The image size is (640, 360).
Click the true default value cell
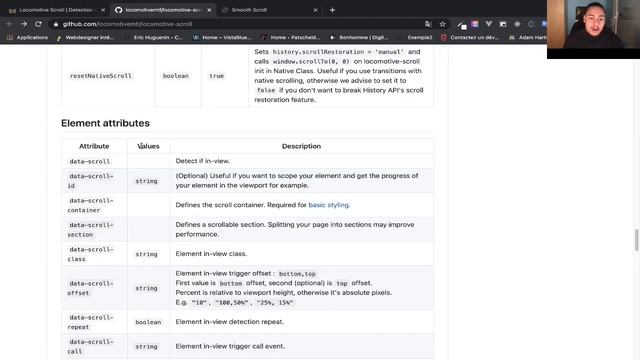[x=217, y=76]
